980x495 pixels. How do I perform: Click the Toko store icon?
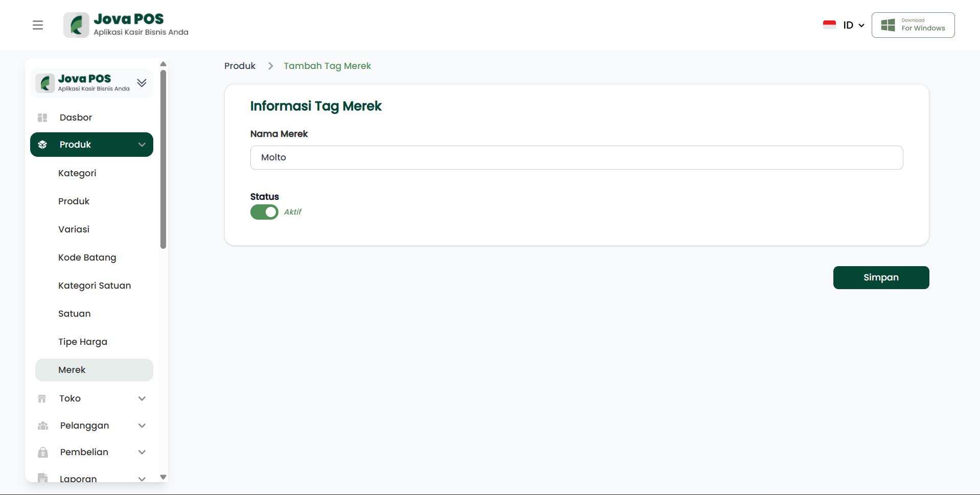pyautogui.click(x=42, y=398)
